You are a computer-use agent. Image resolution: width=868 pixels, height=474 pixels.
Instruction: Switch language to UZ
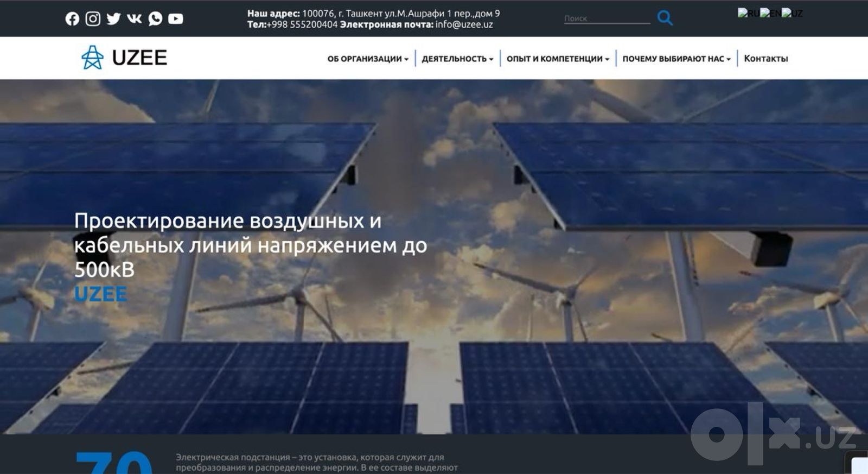tap(792, 13)
